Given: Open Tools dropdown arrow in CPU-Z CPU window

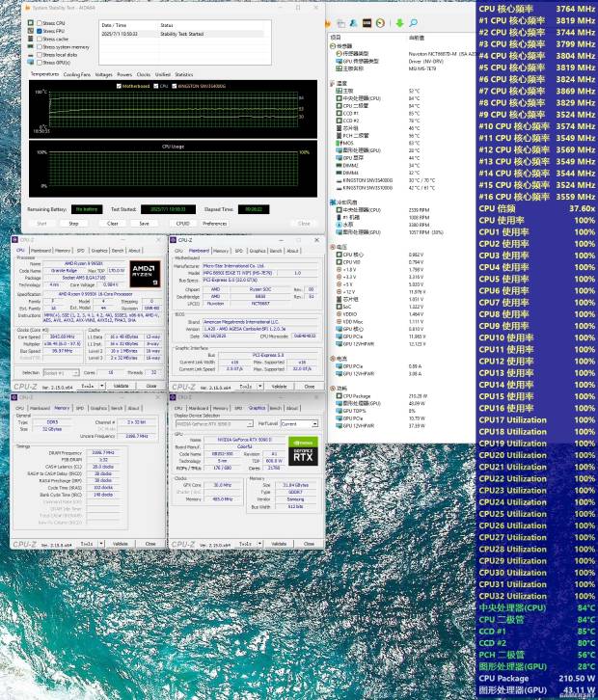Looking at the screenshot, I should (102, 386).
